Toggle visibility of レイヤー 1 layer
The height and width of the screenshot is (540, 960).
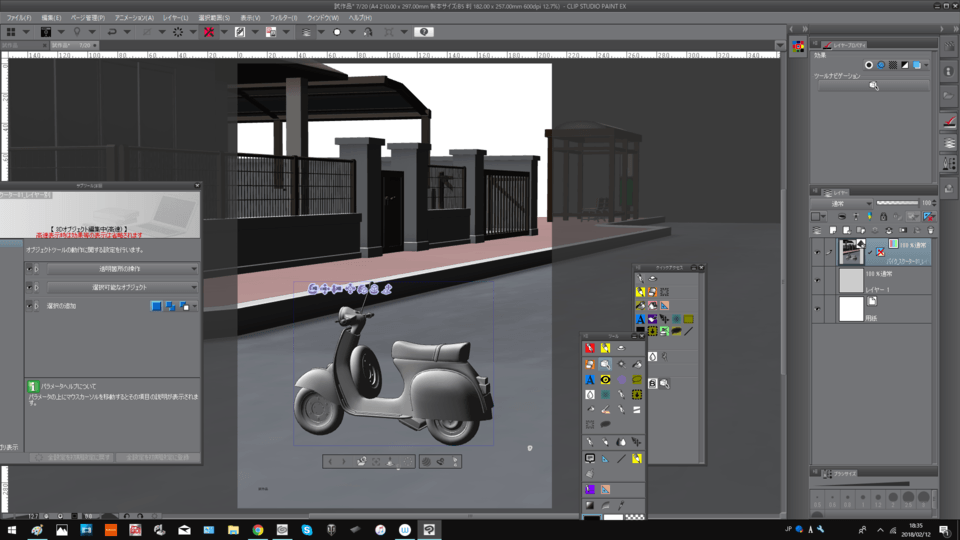tap(817, 281)
